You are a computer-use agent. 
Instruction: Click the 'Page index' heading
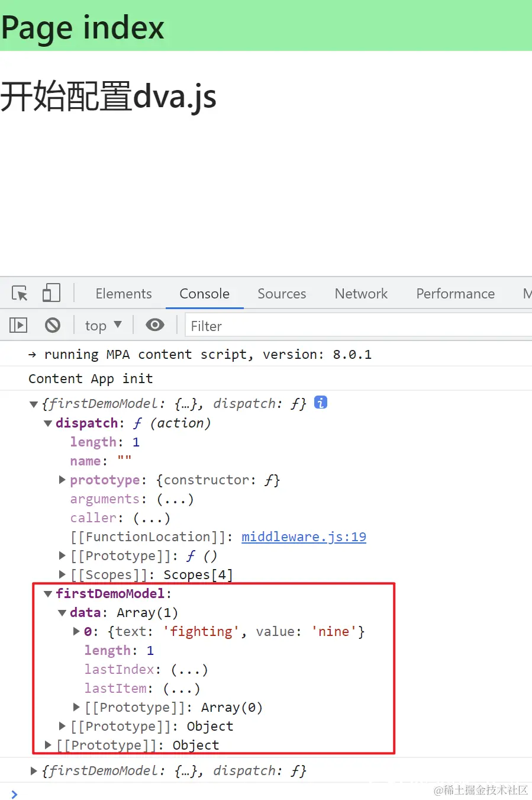83,27
